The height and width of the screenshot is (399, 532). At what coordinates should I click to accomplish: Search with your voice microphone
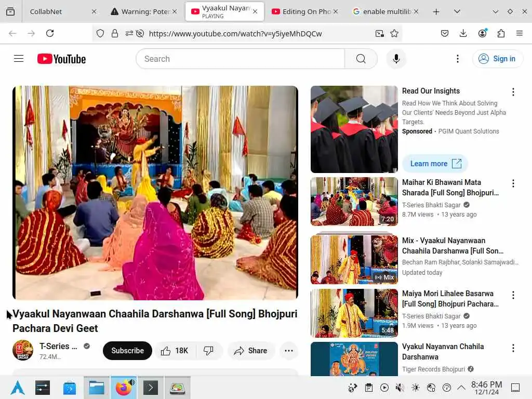pos(396,59)
